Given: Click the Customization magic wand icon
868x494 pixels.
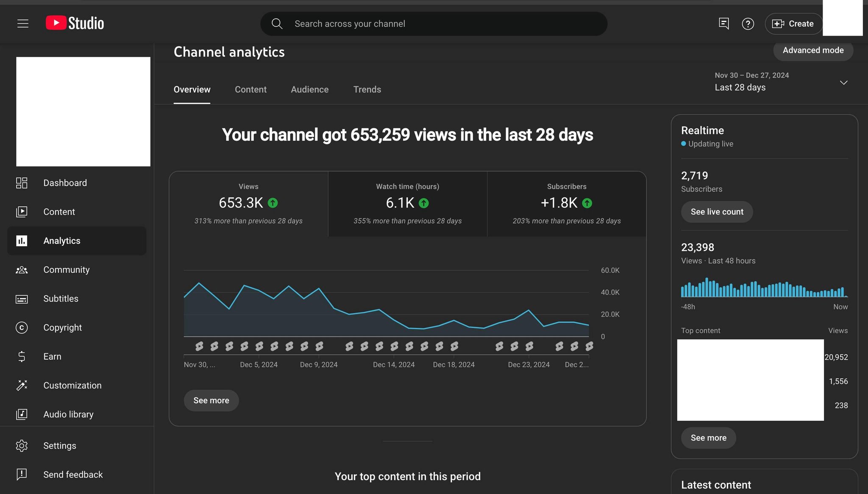Looking at the screenshot, I should click(22, 386).
